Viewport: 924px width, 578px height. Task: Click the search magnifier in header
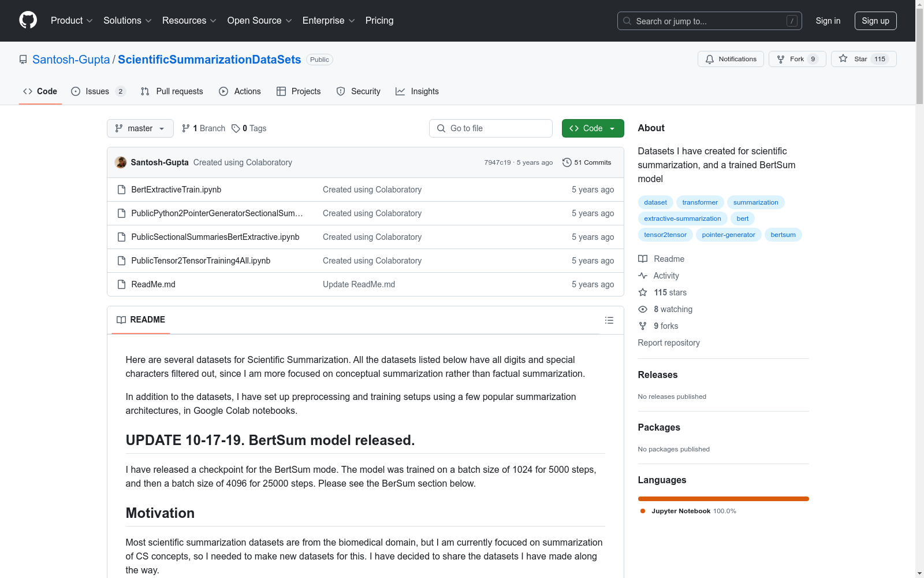[x=627, y=21]
